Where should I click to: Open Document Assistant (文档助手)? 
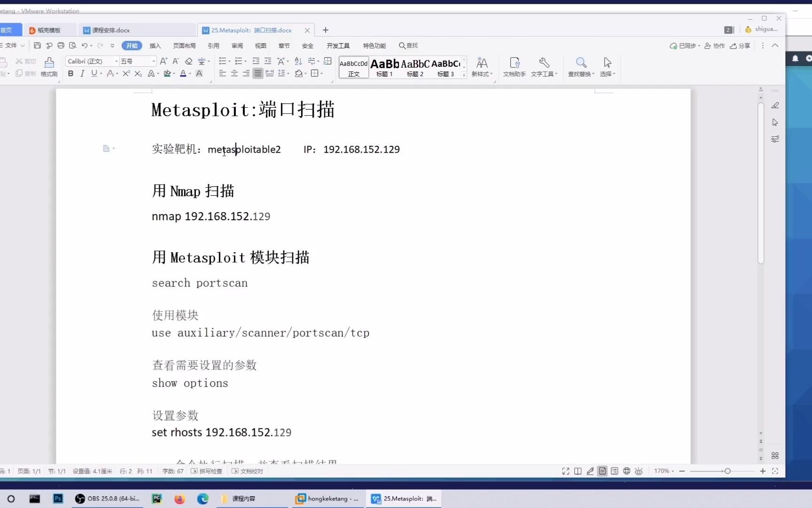point(515,67)
